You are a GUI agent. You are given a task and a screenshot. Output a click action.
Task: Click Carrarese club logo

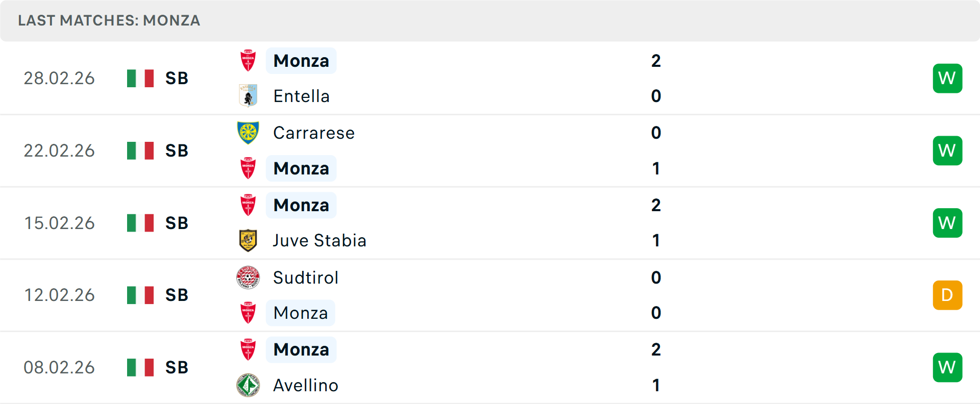point(248,133)
